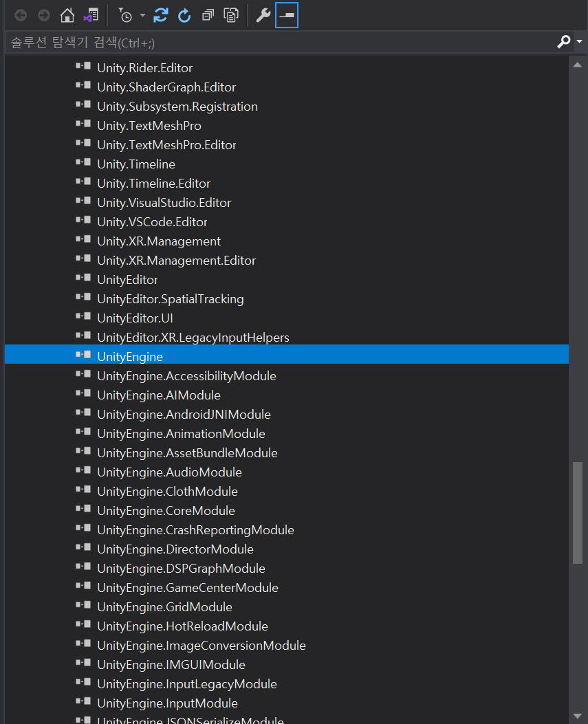
Task: Click the Refresh toolbar icon
Action: click(x=184, y=15)
